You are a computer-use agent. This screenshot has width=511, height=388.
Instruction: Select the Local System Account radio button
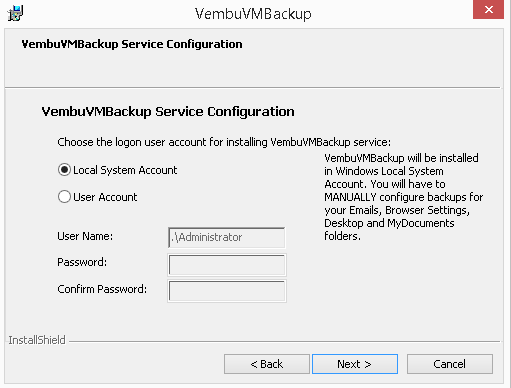coord(64,170)
